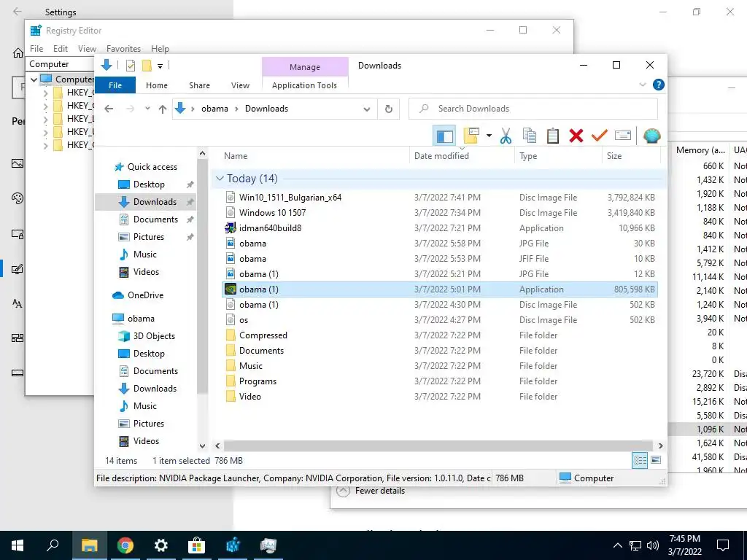Refresh the Downloads folder view
Viewport: 747px width, 560px height.
[389, 109]
